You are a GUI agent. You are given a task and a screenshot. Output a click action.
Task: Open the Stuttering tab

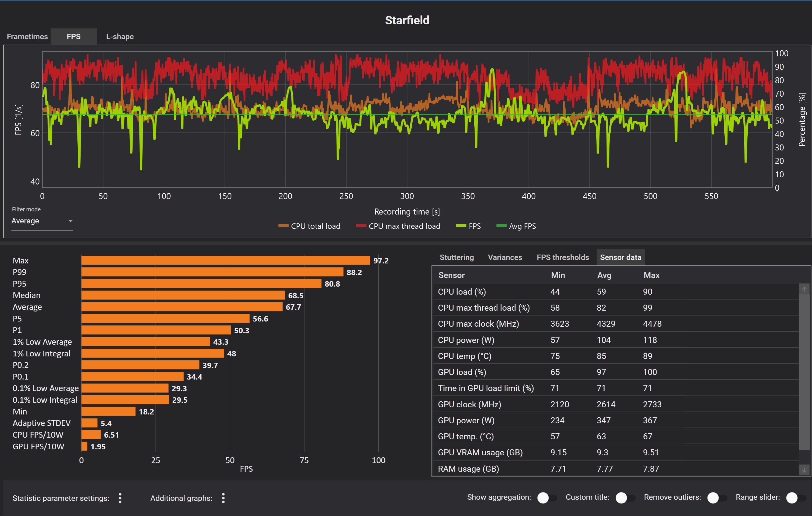[x=457, y=257]
